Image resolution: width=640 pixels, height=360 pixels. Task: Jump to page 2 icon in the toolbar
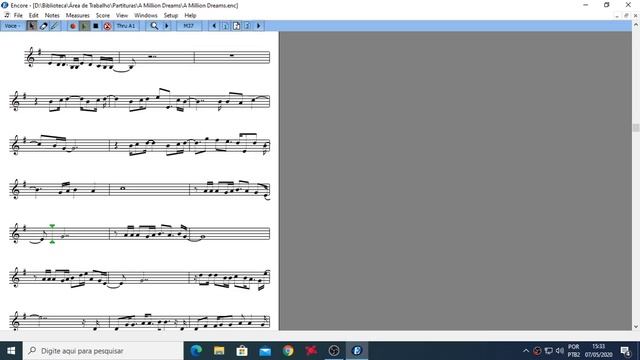247,26
